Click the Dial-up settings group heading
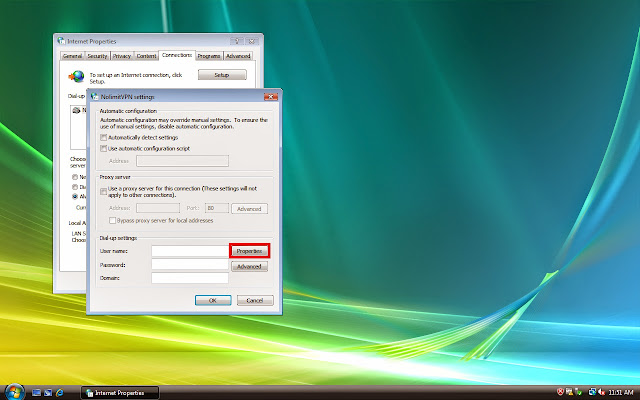Screen dimensions: 640x400 click(x=118, y=238)
